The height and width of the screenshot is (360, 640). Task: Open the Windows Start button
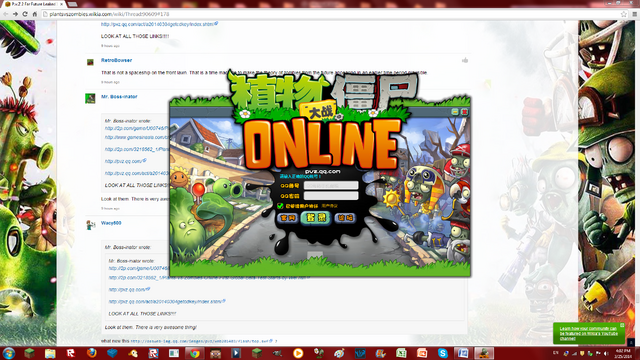tap(9, 353)
